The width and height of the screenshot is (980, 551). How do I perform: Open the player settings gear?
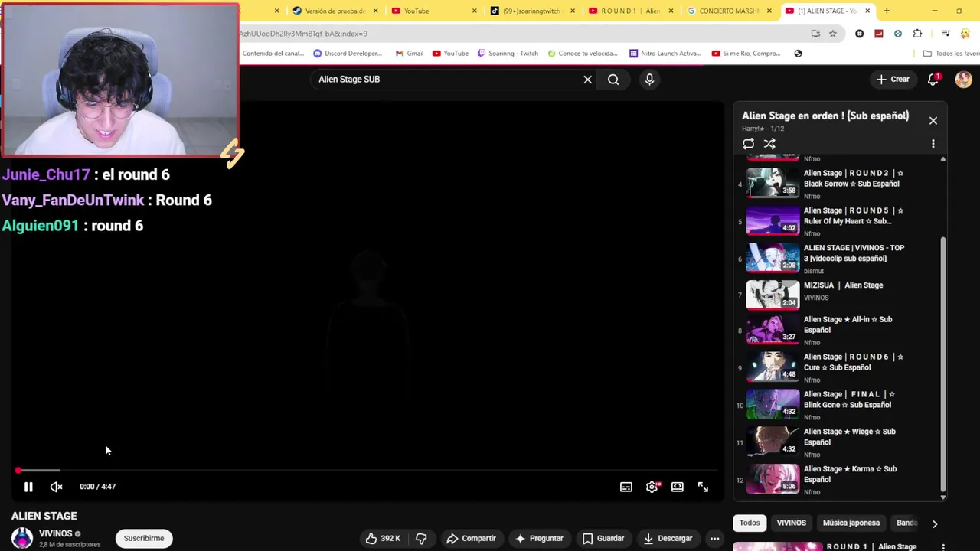652,487
